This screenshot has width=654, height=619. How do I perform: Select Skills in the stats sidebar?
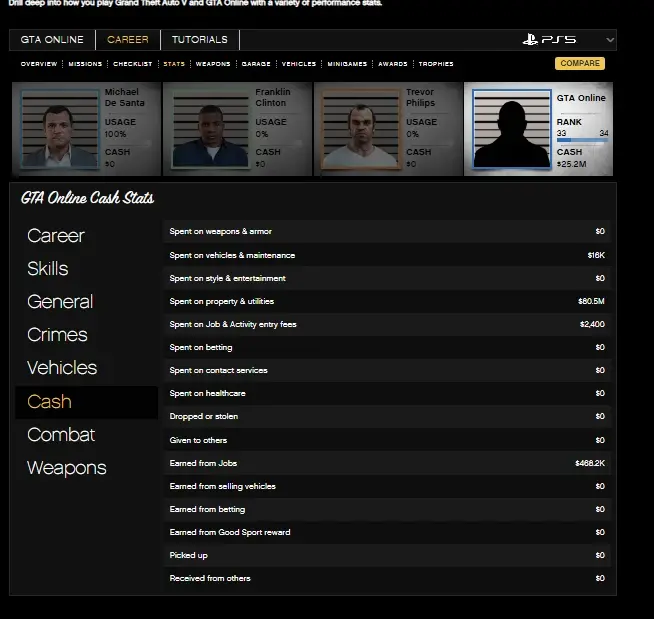[x=48, y=269]
